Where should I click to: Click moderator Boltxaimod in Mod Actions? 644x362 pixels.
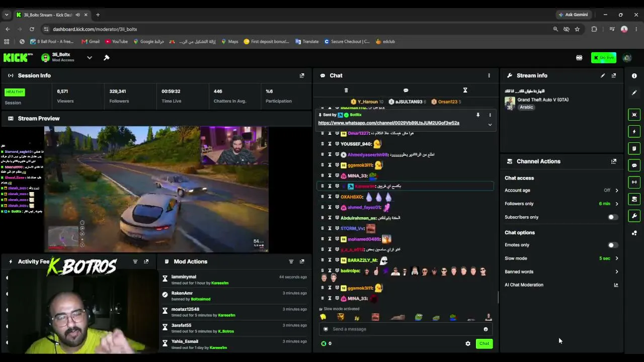[x=201, y=299]
